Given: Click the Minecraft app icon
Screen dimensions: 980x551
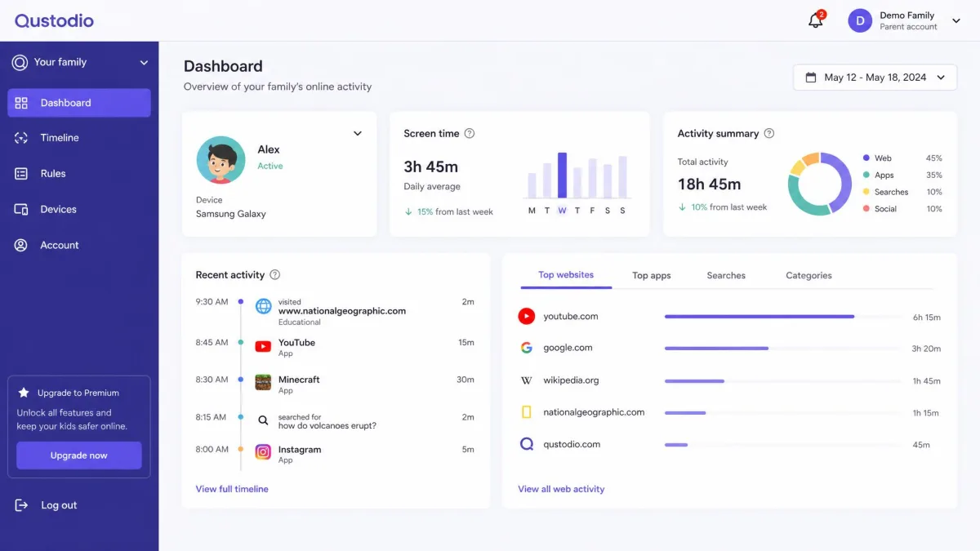Looking at the screenshot, I should tap(263, 383).
